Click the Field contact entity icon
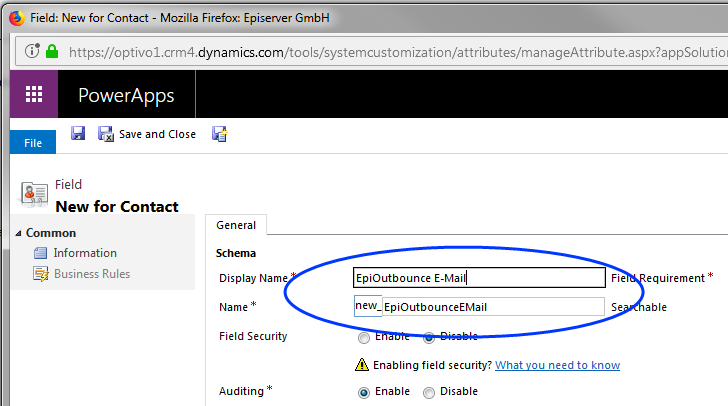 (x=35, y=194)
